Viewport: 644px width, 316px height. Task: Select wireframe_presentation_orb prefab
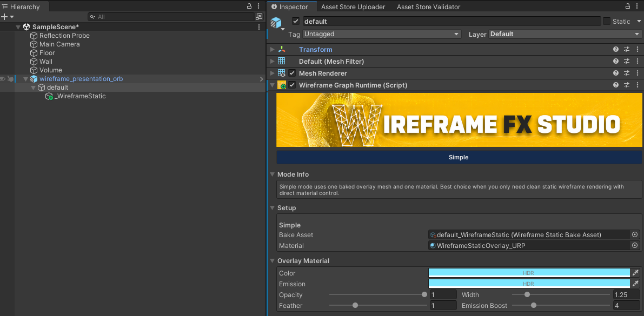point(81,79)
